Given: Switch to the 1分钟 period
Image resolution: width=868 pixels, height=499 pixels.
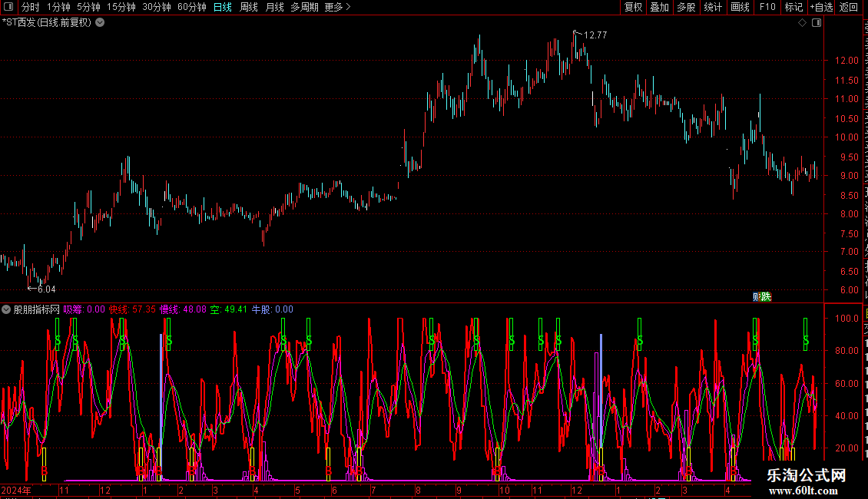Looking at the screenshot, I should coord(58,7).
